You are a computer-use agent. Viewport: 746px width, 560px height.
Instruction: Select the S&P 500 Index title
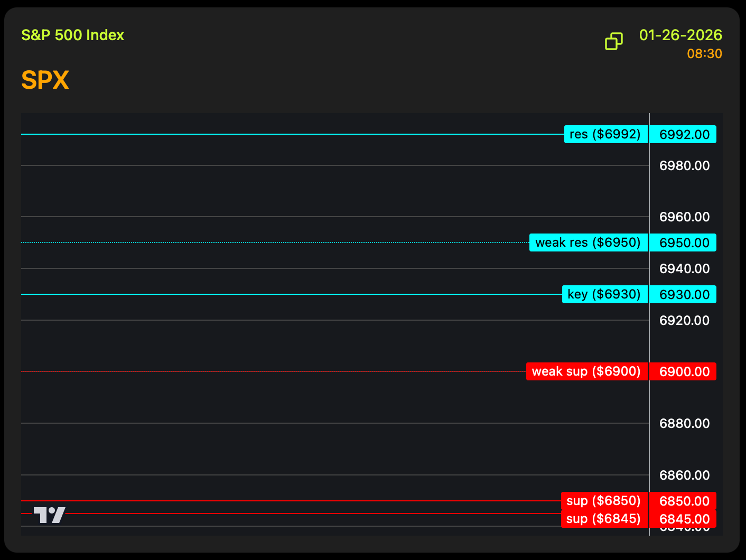73,35
